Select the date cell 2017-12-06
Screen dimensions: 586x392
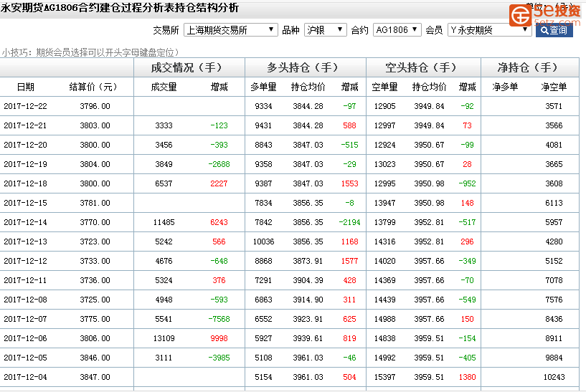(25, 339)
